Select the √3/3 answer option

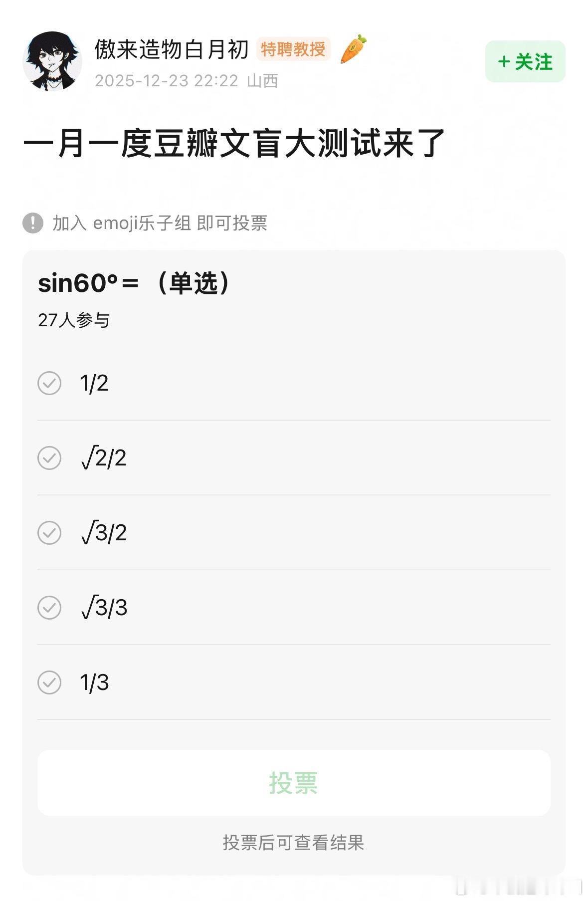coord(294,608)
